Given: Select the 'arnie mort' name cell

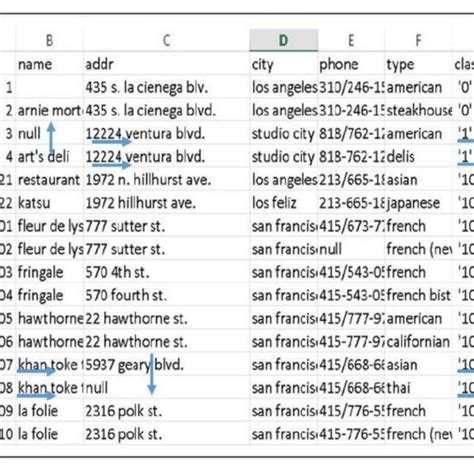Looking at the screenshot, I should click(x=49, y=110).
